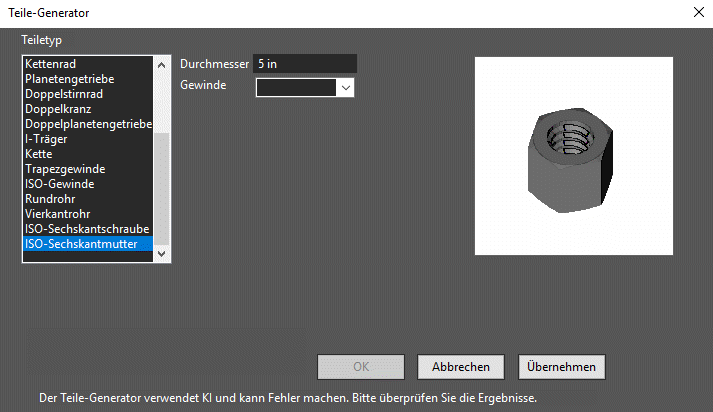Select Kettenrad in the part type list
This screenshot has height=412, width=713.
pos(88,64)
